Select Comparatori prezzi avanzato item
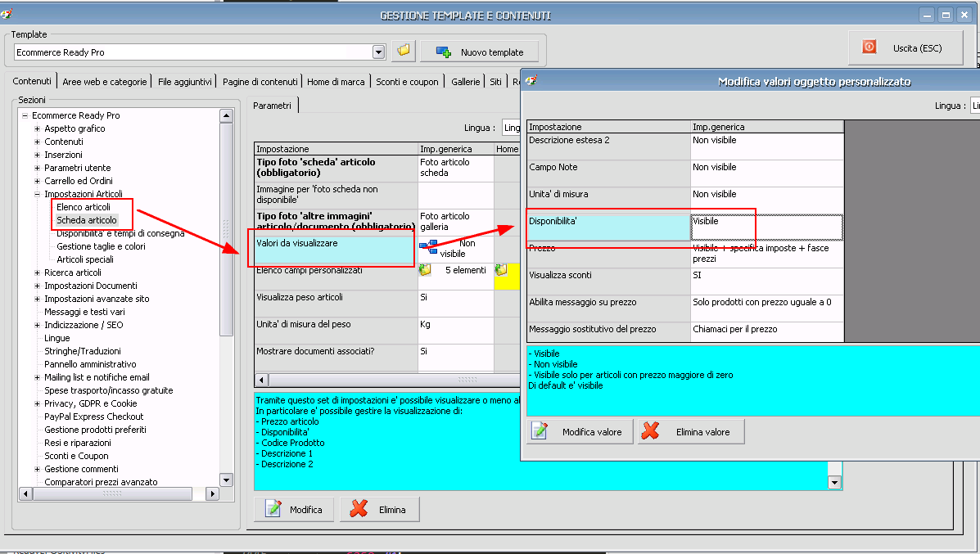The image size is (980, 554). (x=101, y=482)
